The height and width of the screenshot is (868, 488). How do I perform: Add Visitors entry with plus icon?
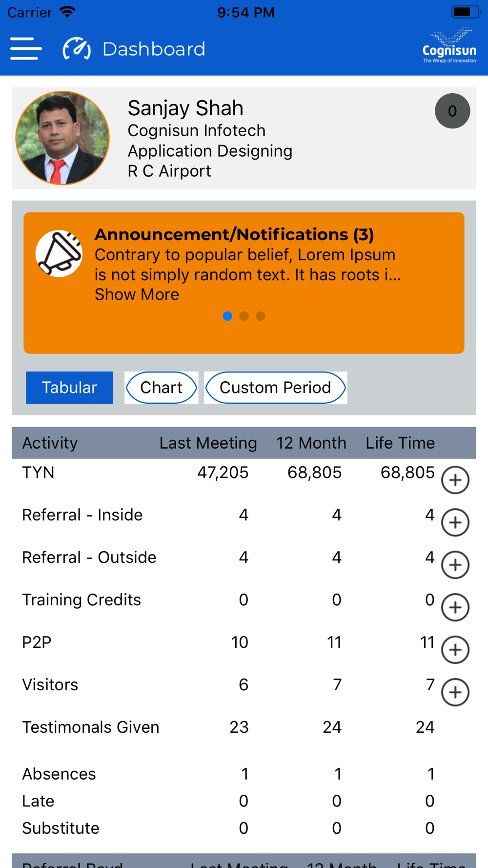(x=455, y=692)
